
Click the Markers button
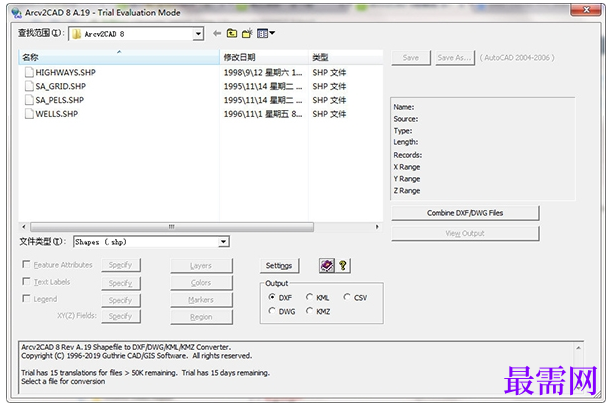point(201,300)
